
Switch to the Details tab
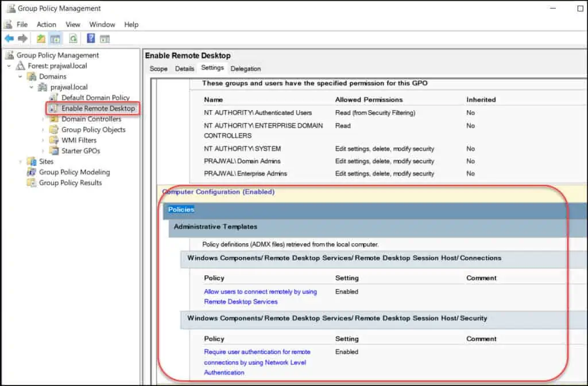184,69
